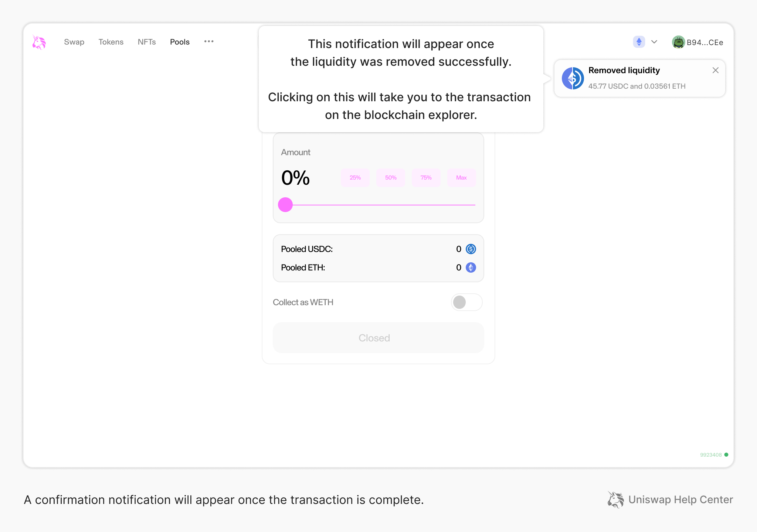Open the Uniswap Help Center link
The width and height of the screenshot is (757, 532).
point(680,499)
